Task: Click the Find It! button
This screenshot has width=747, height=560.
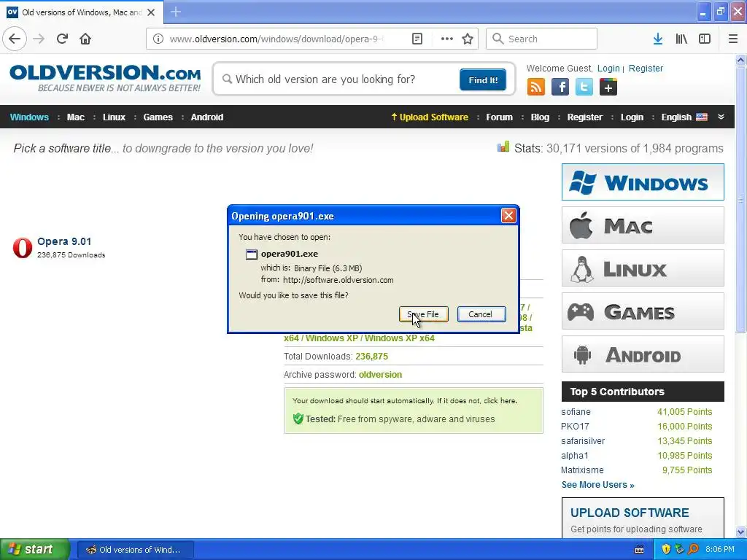Action: (x=483, y=79)
